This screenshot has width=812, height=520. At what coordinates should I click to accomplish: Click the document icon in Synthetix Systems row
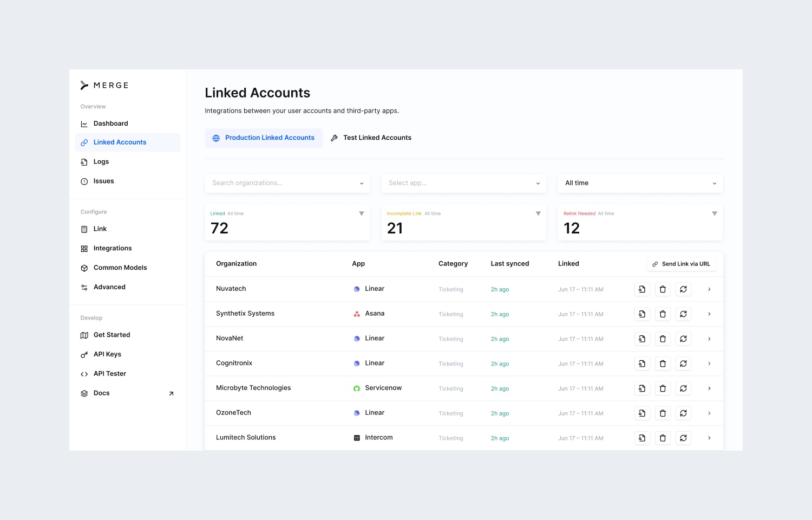point(642,314)
